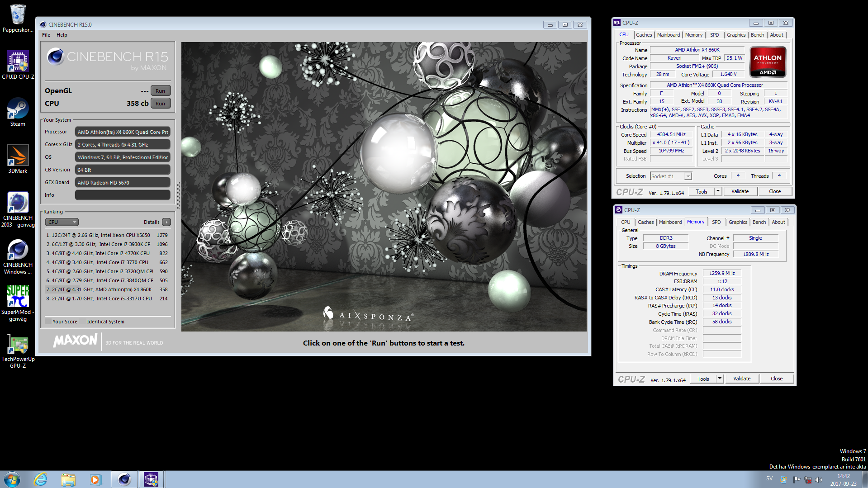Launch CPUID CPU-Z desktop shortcut
This screenshot has height=488, width=868.
[x=18, y=65]
